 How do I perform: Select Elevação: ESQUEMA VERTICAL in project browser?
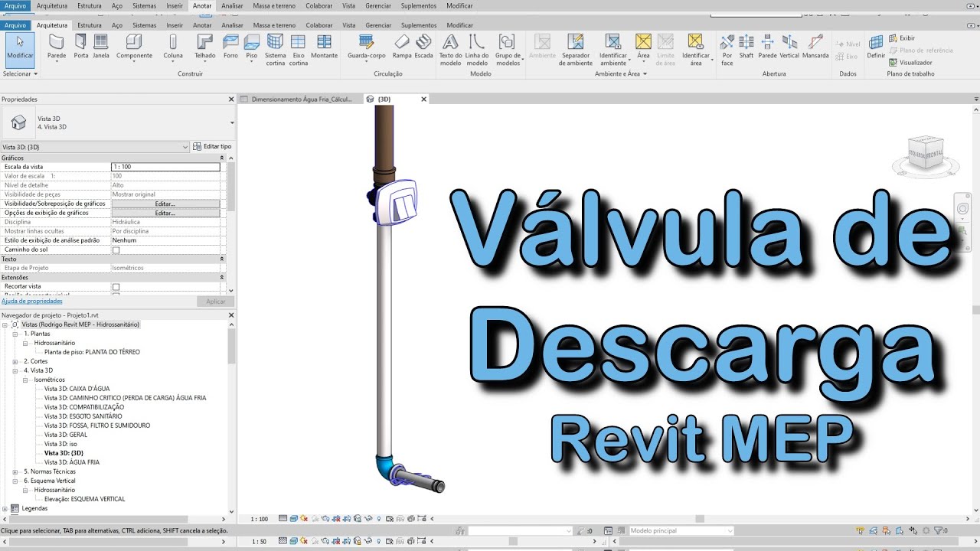point(85,499)
